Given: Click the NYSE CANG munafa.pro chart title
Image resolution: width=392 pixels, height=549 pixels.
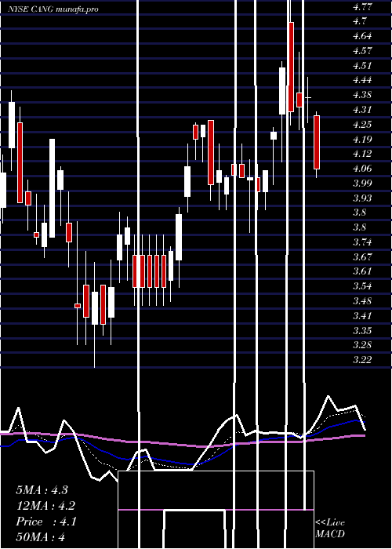Looking at the screenshot, I should pos(53,9).
